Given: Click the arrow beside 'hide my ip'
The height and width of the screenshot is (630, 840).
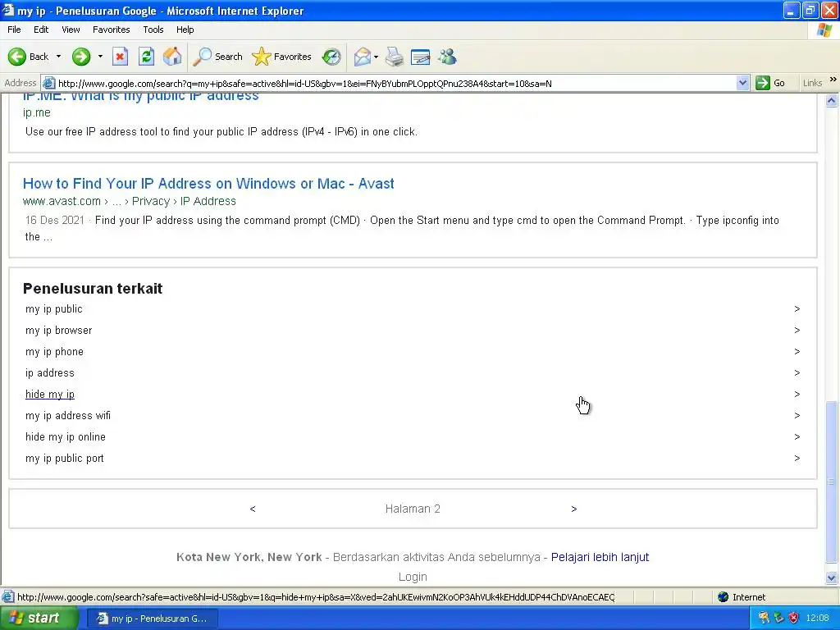Looking at the screenshot, I should coord(797,395).
